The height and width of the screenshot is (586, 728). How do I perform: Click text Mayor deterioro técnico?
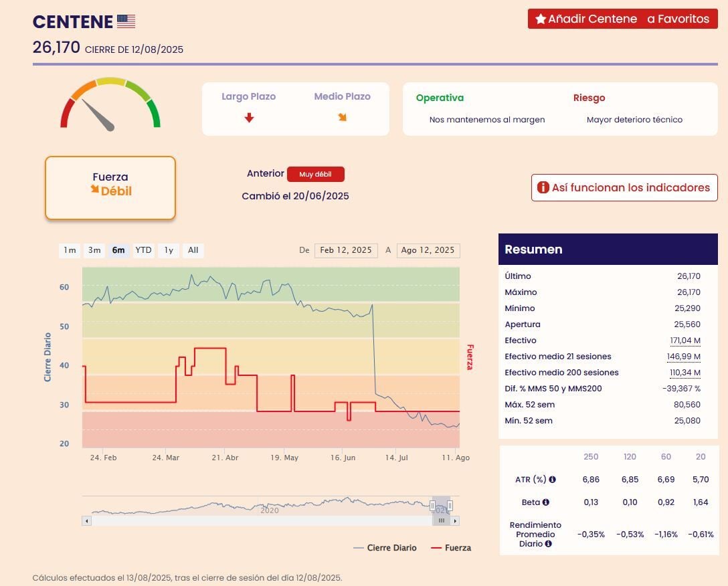point(635,119)
